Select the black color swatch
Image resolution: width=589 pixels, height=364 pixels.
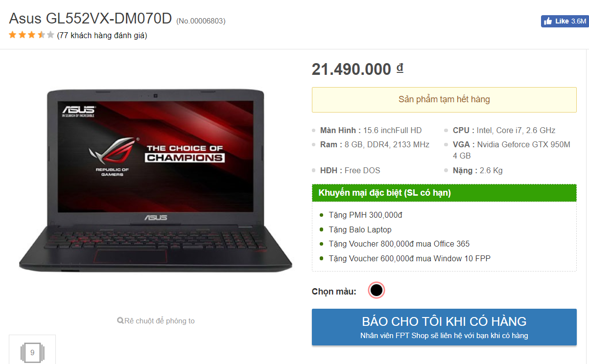point(377,290)
